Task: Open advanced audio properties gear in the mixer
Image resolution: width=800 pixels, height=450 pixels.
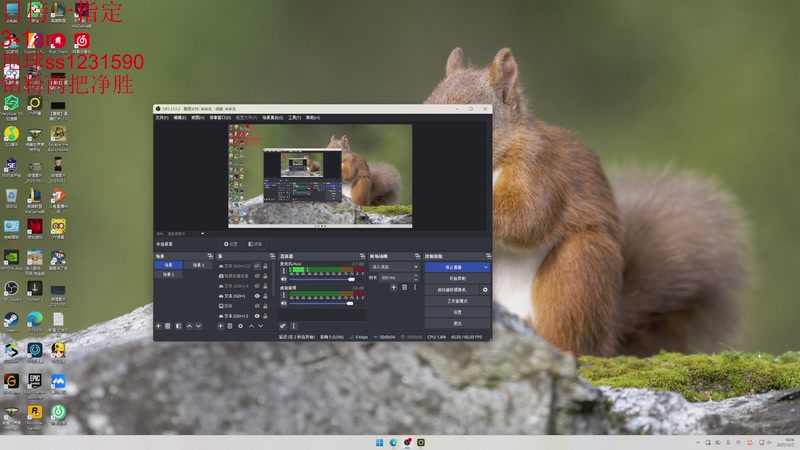Action: tap(283, 326)
